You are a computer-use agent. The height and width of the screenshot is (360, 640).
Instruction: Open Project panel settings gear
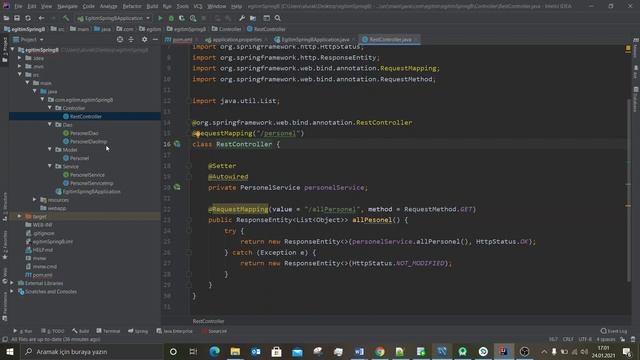144,40
